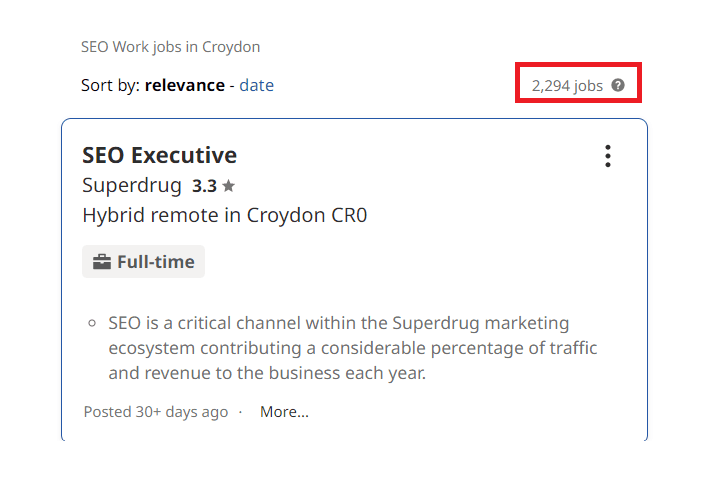The height and width of the screenshot is (488, 703).
Task: Click the 3.3 rating number
Action: coord(204,186)
